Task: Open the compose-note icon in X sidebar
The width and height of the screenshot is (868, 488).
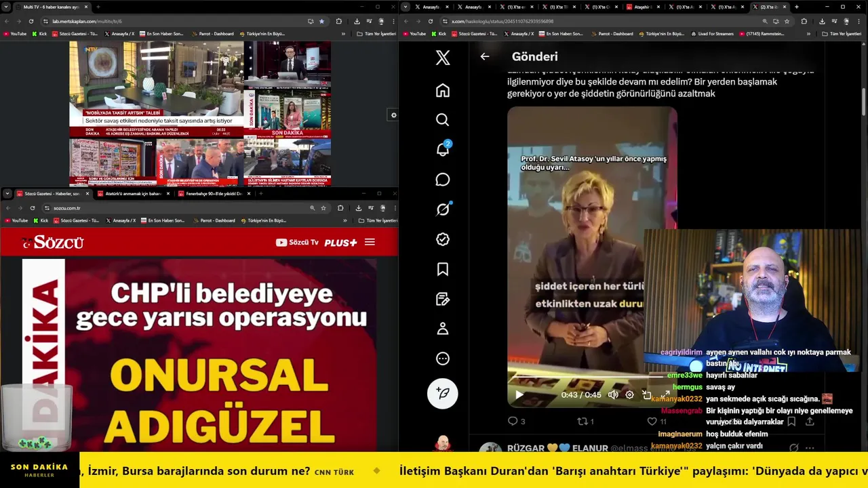Action: click(443, 299)
